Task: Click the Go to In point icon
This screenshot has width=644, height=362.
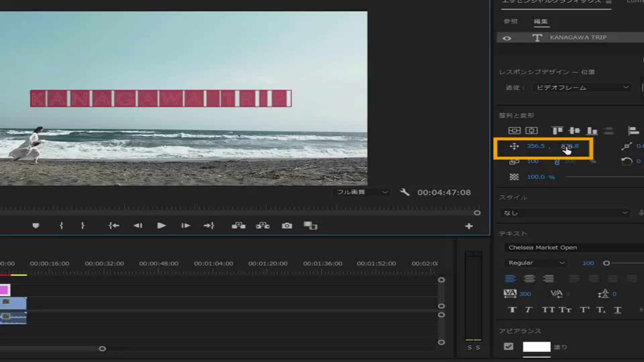Action: pos(114,226)
